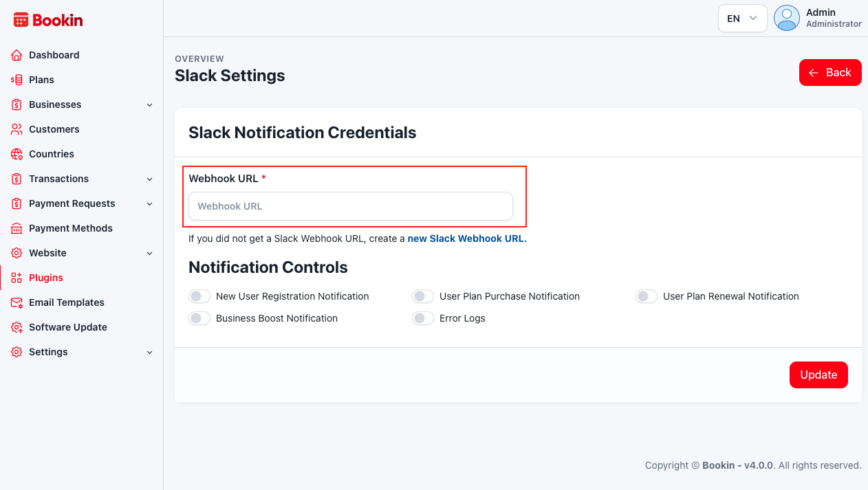Click the Plans coin-stack icon
868x490 pixels.
pyautogui.click(x=17, y=80)
